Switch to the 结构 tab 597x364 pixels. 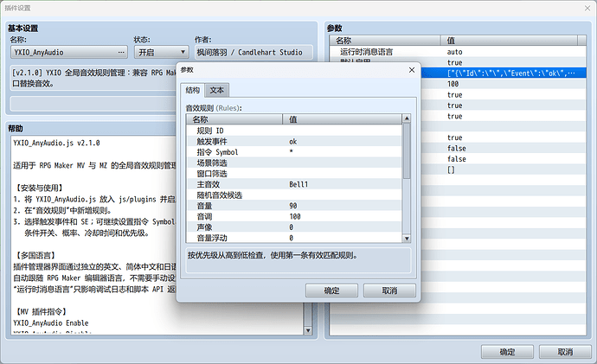pos(192,90)
